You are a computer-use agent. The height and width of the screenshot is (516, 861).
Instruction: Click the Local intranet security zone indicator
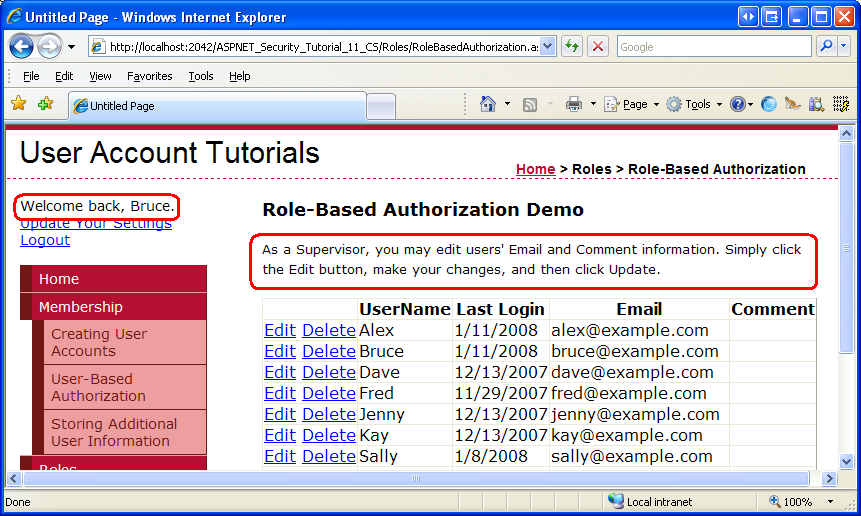pos(651,502)
